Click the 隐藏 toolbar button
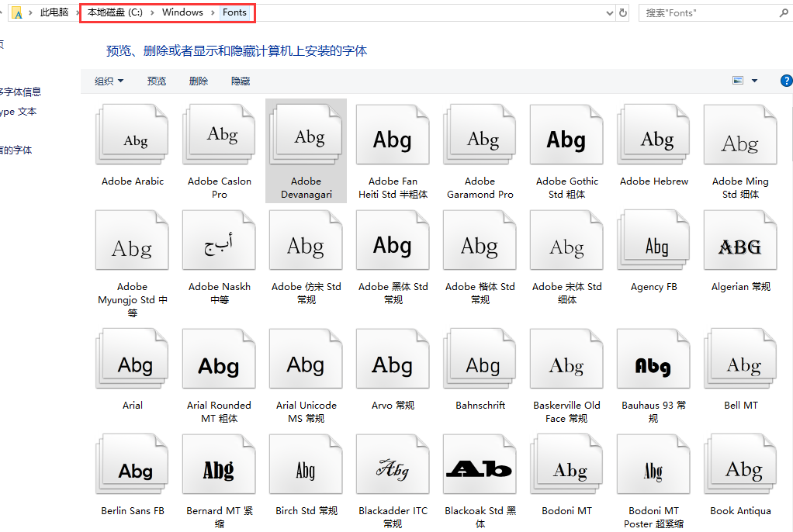Viewport: 793px width, 532px height. coord(241,81)
